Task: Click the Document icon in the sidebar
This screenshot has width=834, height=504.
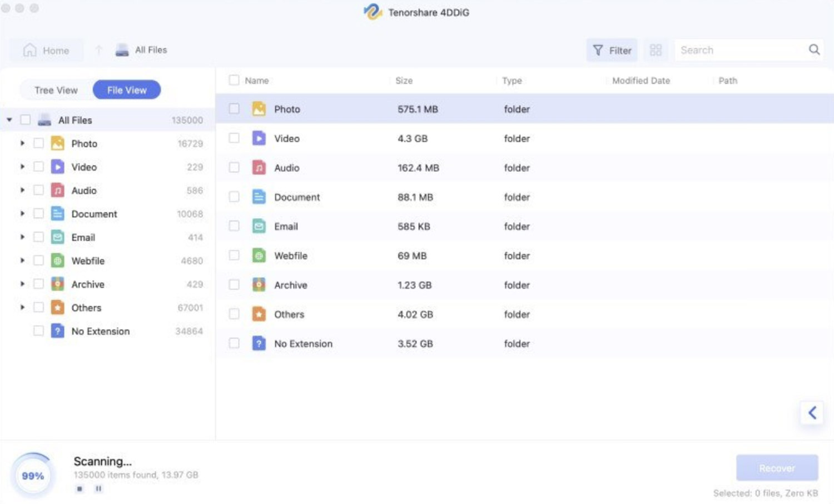Action: 57,214
